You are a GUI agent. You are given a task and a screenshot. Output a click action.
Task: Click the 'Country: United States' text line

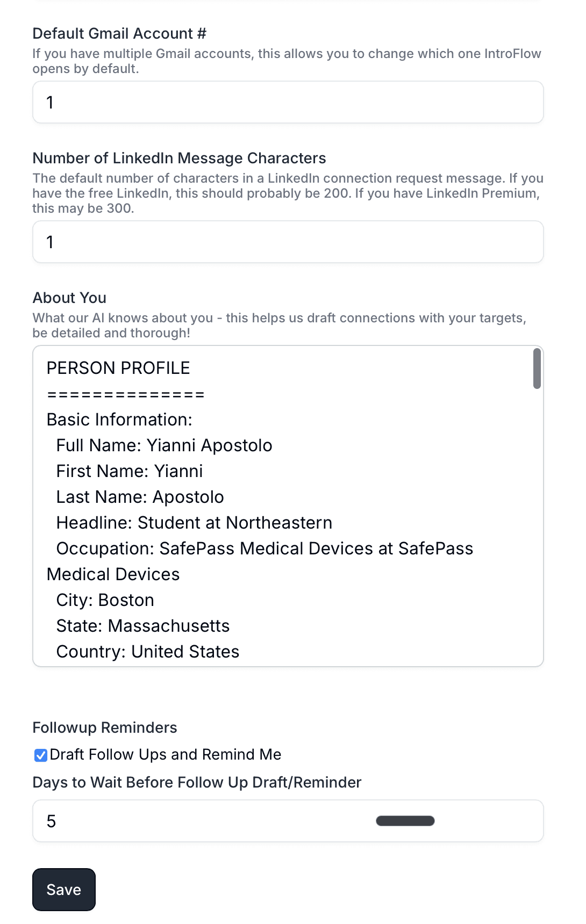click(x=148, y=652)
